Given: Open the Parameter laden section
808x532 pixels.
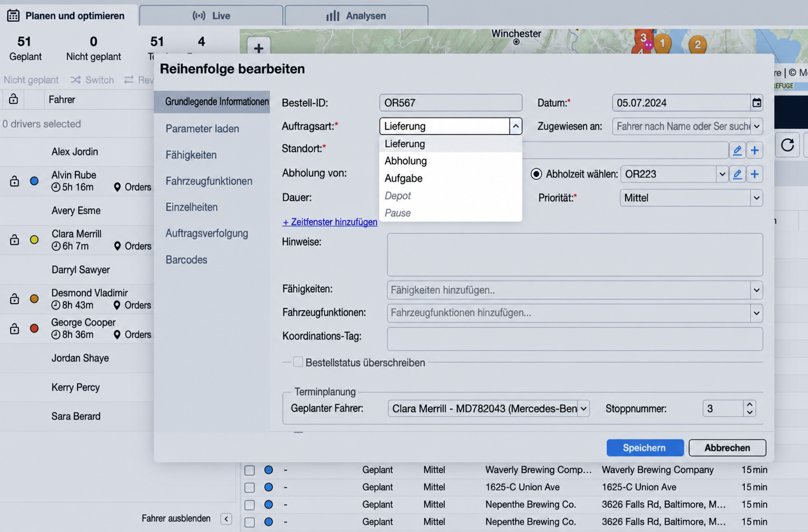Looking at the screenshot, I should coord(202,129).
